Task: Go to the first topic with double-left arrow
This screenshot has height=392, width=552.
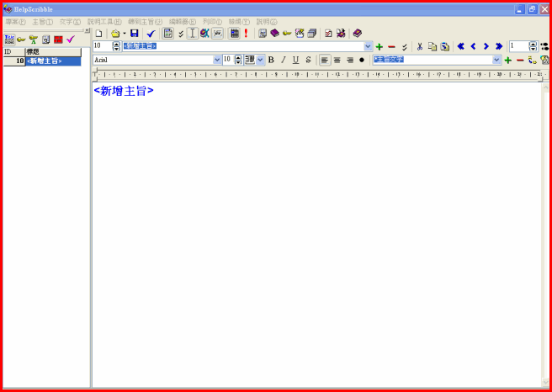Action: coord(460,46)
